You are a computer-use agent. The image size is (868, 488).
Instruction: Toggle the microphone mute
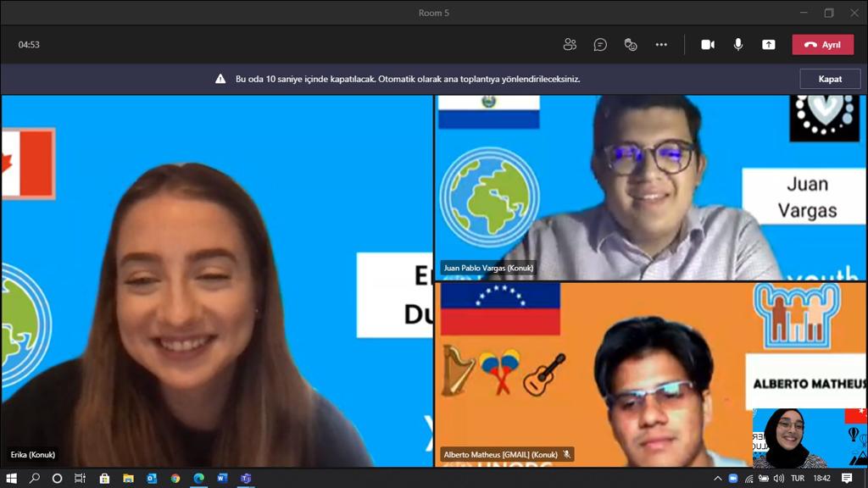[738, 45]
